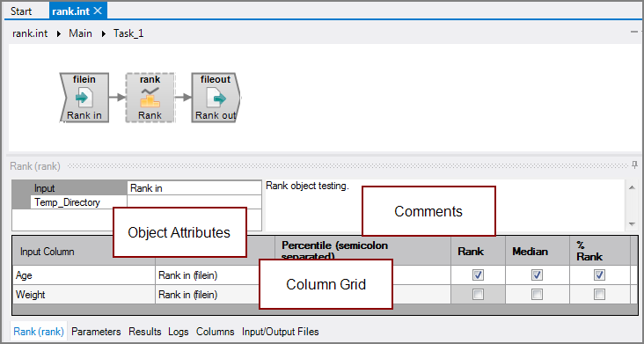Screen dimensions: 644x344
Task: Select the fileout Rank out node
Action: 216,98
